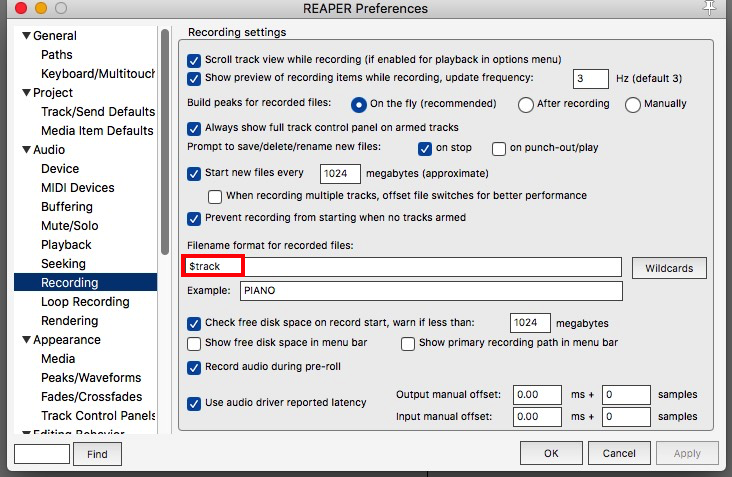Screen dimensions: 732x477
Task: Click the preferences tree scrollbar
Action: (165, 141)
